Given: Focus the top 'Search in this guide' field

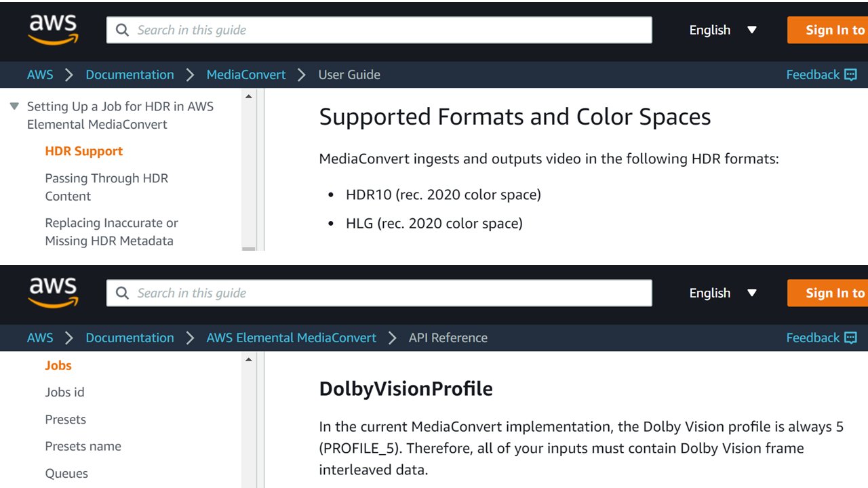Looking at the screenshot, I should coord(379,30).
